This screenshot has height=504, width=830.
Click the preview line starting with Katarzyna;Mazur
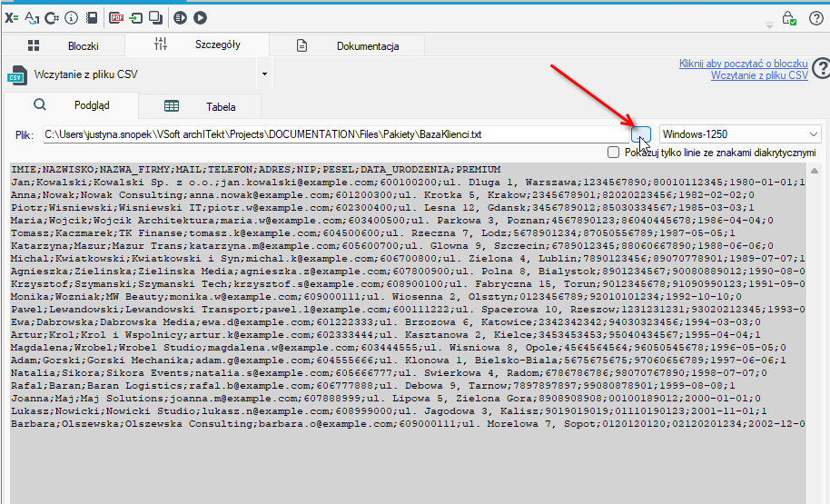pos(391,246)
